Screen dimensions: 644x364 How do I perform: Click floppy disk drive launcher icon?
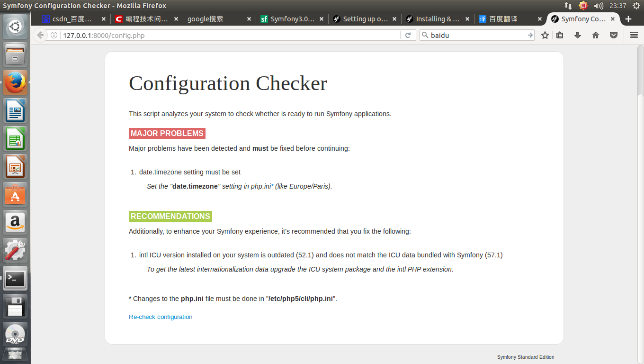point(16,306)
